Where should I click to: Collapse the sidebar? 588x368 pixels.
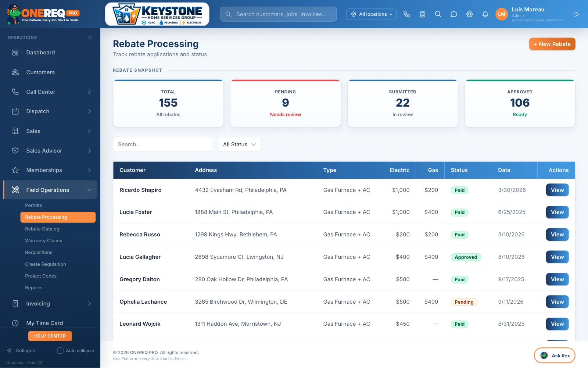[21, 351]
